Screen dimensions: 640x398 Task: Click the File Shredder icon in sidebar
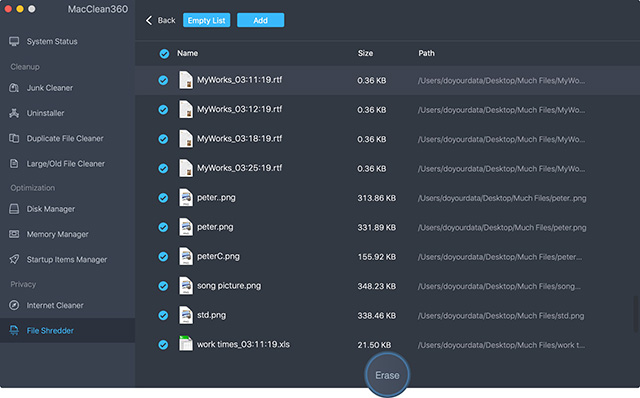click(14, 331)
